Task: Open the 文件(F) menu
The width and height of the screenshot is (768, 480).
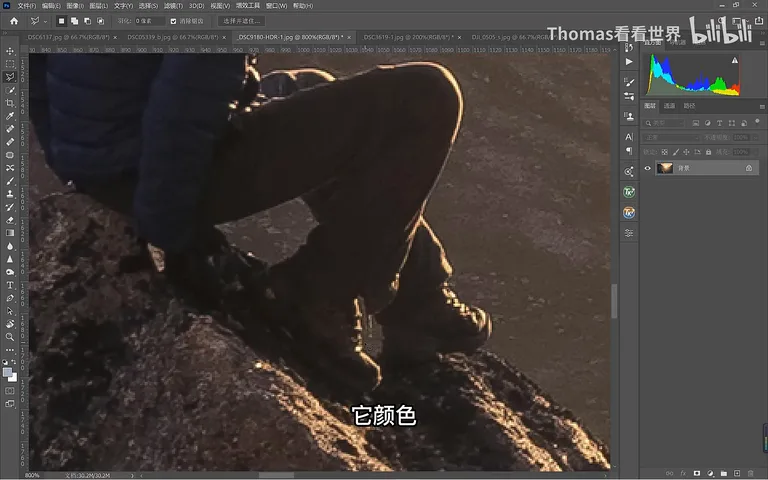Action: tap(26, 6)
